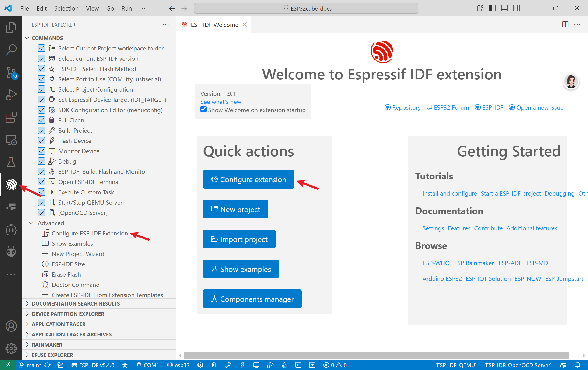Open the Run and Debug view icon
The image size is (588, 370).
coord(11,95)
